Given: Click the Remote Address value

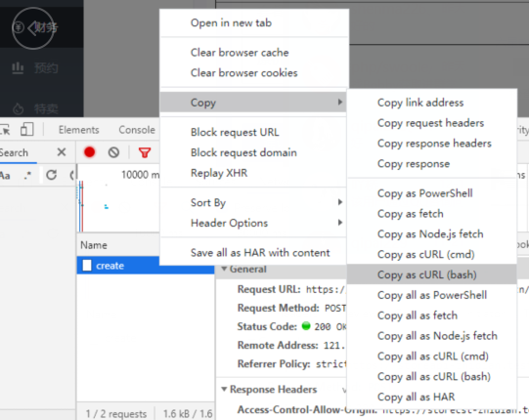Looking at the screenshot, I should click(334, 345).
